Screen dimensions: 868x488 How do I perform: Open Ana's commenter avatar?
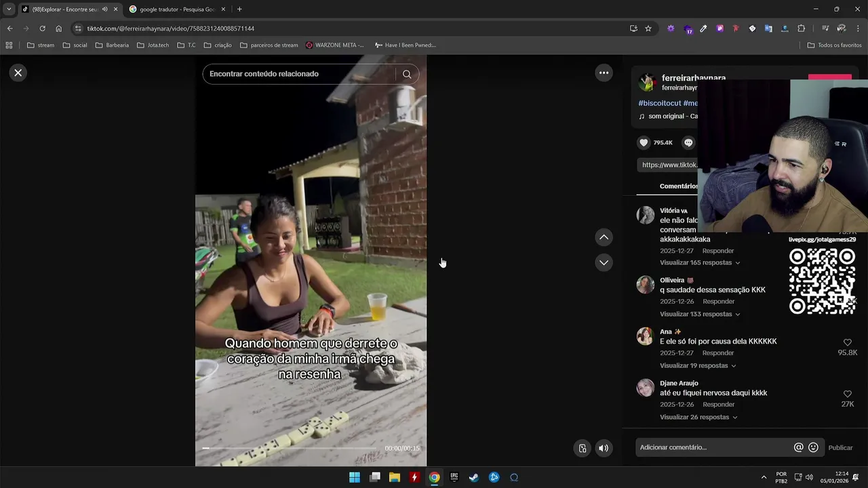tap(645, 335)
